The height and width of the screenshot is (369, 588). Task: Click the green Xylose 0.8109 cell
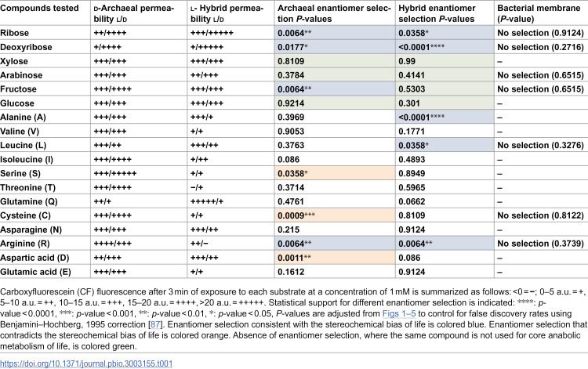tap(335, 61)
